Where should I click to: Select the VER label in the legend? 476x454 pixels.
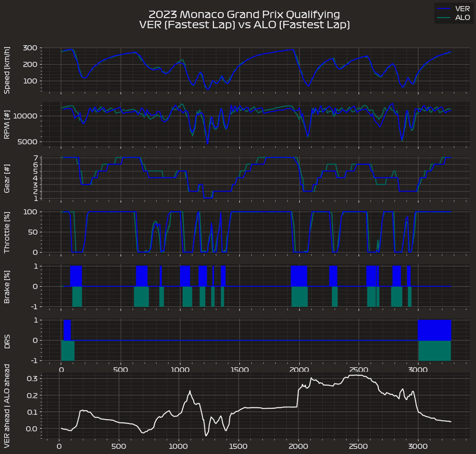pos(462,9)
